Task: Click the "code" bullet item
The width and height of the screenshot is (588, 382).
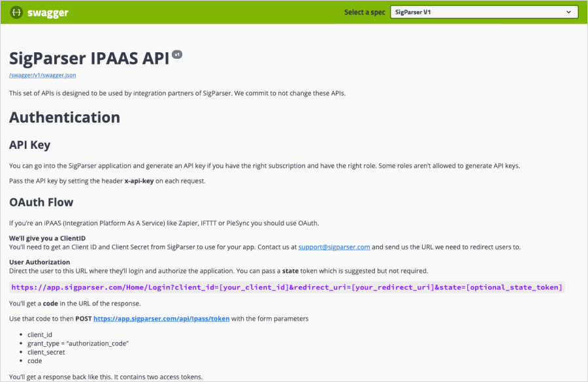Action: 35,361
